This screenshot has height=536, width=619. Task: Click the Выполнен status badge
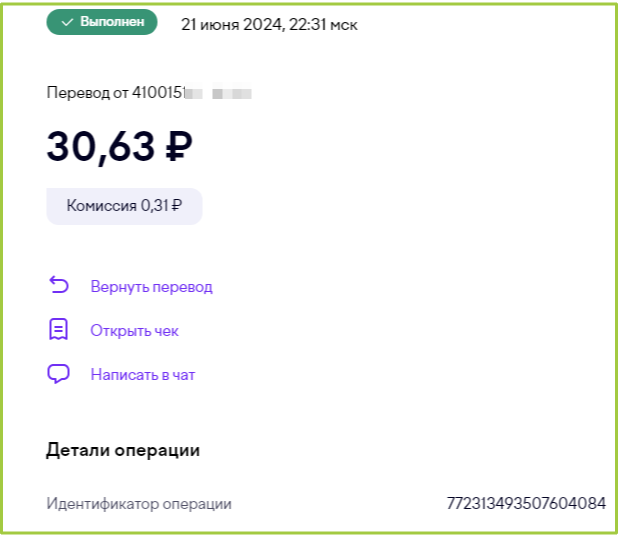coord(102,22)
